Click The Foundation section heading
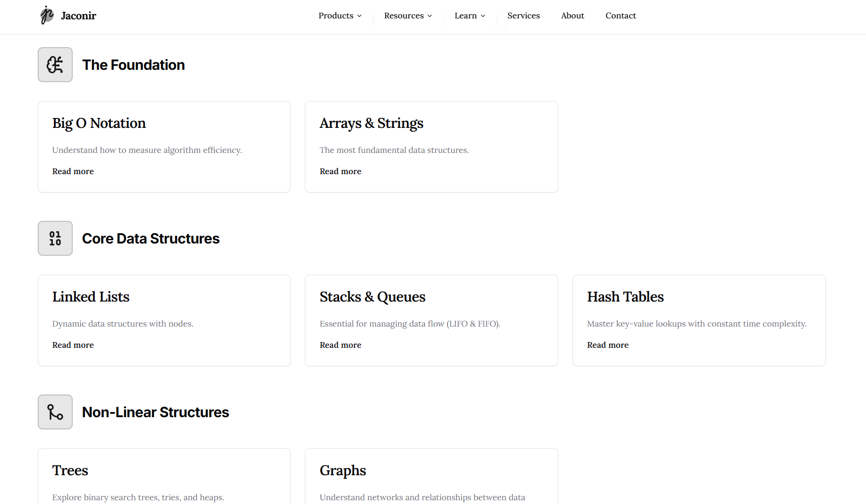 (133, 65)
